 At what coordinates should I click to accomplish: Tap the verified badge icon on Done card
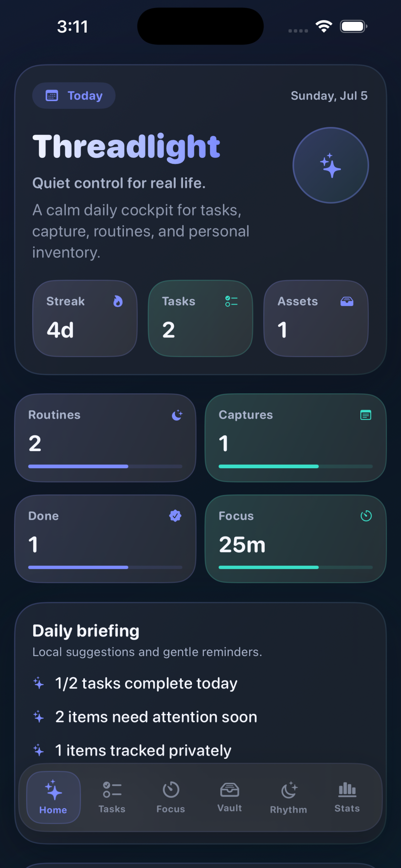(x=175, y=516)
